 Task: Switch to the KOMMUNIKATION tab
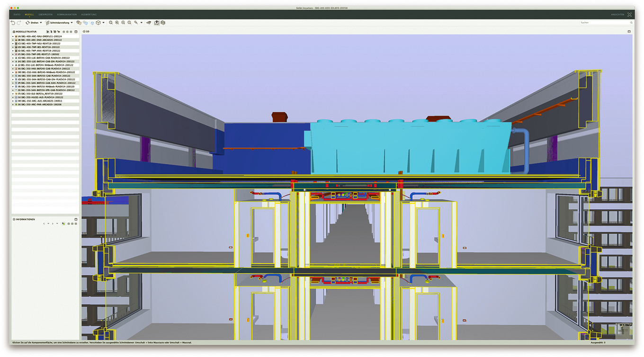point(67,15)
